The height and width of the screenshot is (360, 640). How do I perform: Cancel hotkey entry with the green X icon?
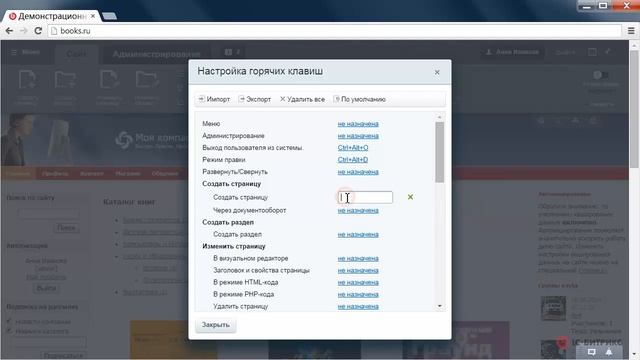tap(410, 197)
